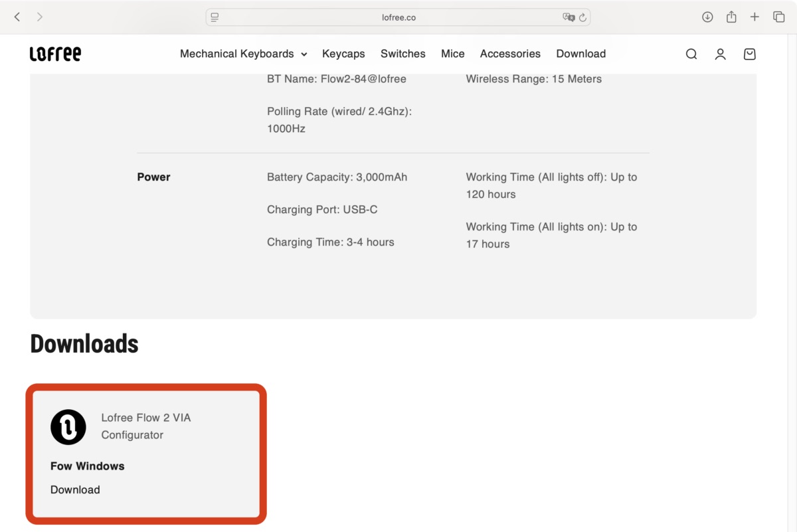Show Safari downloads list

[707, 17]
